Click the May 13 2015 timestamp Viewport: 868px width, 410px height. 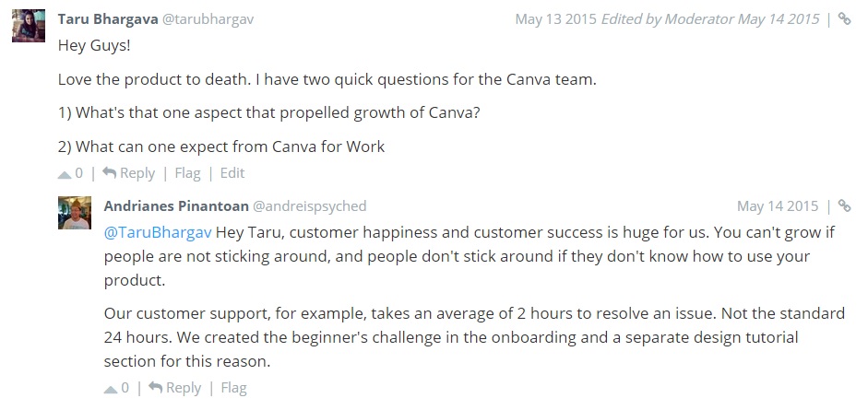point(556,19)
